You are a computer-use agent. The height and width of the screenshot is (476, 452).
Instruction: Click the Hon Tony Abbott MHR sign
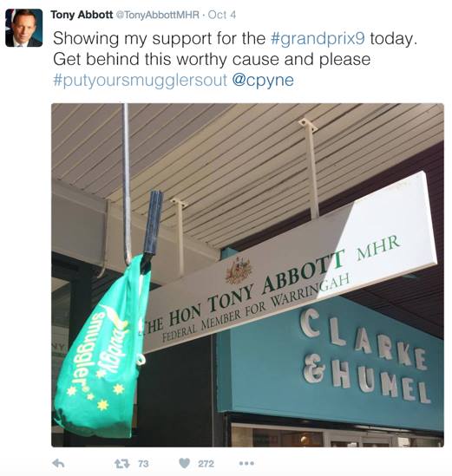289,263
